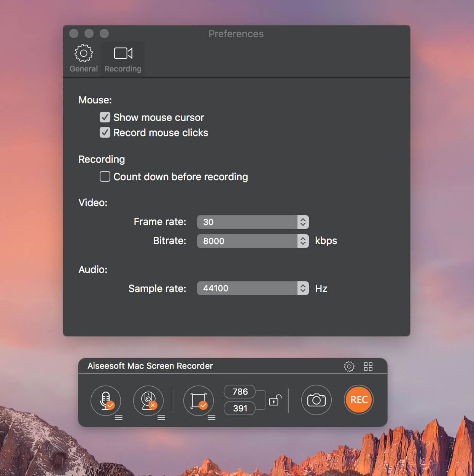Open region options menu lines
This screenshot has height=476, width=474.
pos(212,417)
